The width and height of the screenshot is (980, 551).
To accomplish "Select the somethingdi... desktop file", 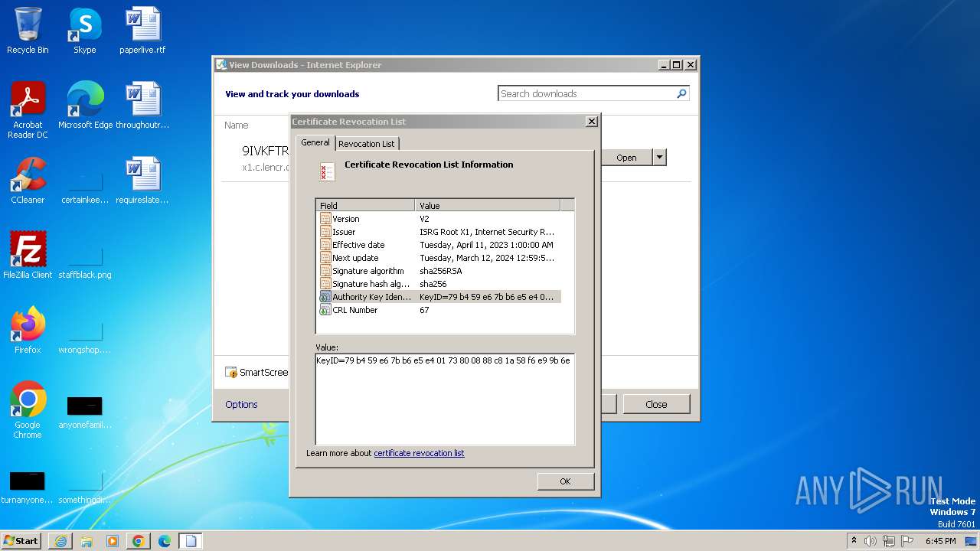I will (x=85, y=487).
